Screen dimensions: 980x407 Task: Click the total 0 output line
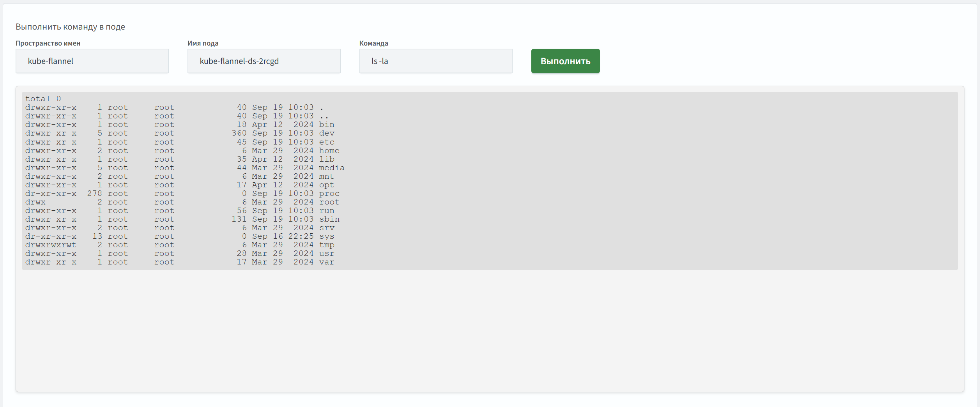click(43, 99)
